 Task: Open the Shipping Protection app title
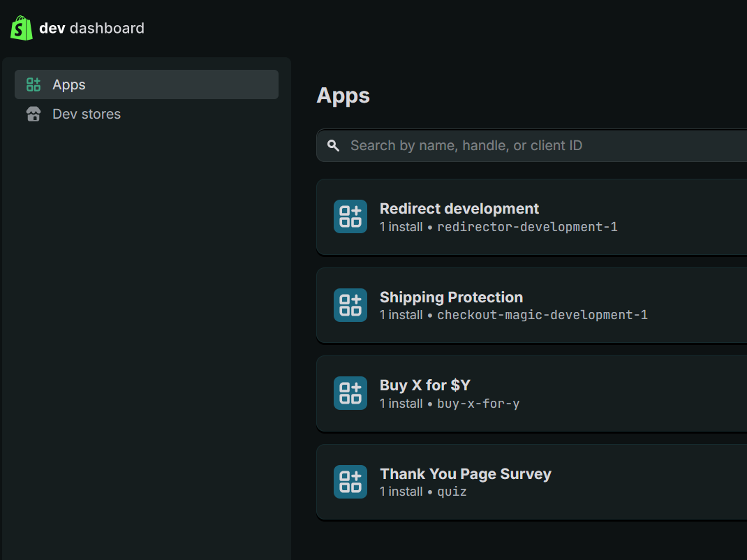pyautogui.click(x=451, y=297)
